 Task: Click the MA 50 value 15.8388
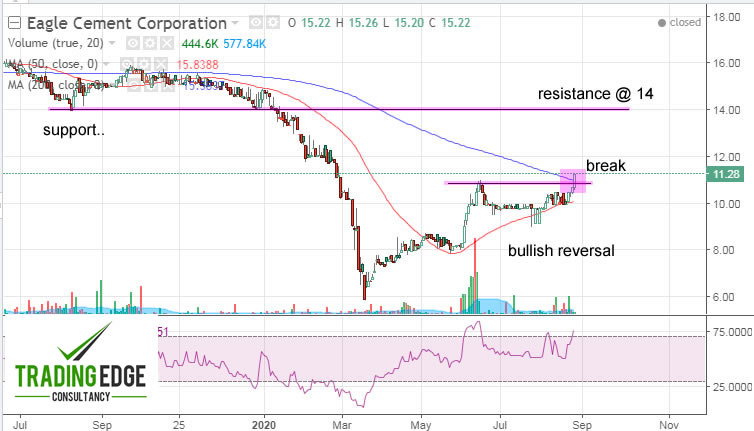(x=197, y=64)
